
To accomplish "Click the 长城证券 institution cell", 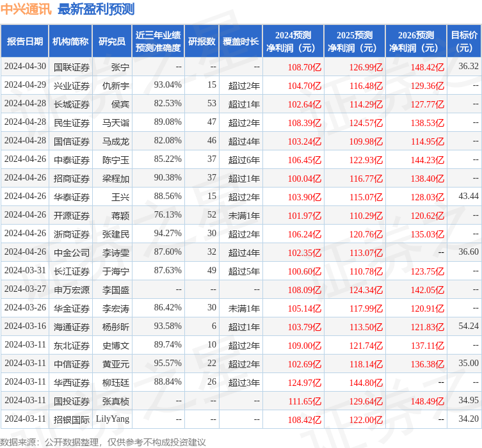I will click(72, 104).
